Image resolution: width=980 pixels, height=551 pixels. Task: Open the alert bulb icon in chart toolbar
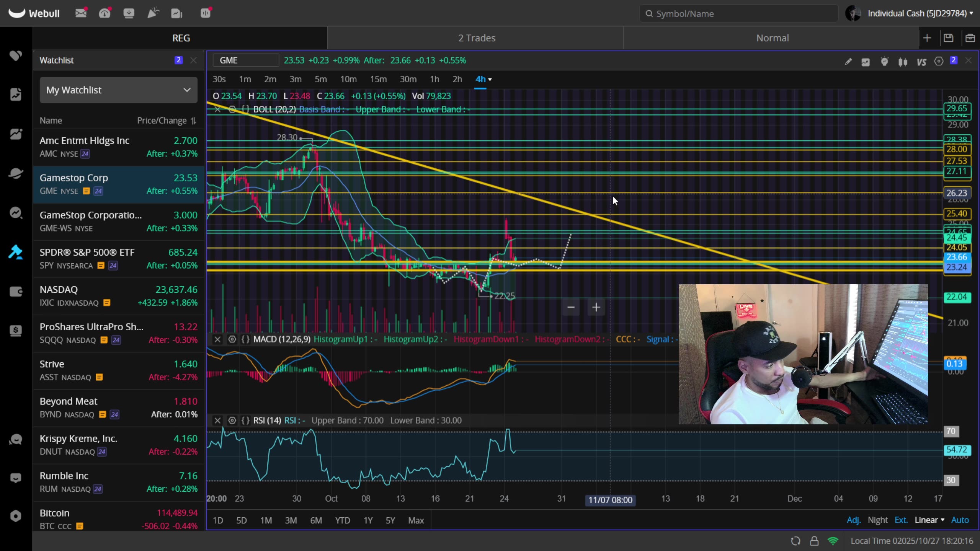(x=884, y=62)
